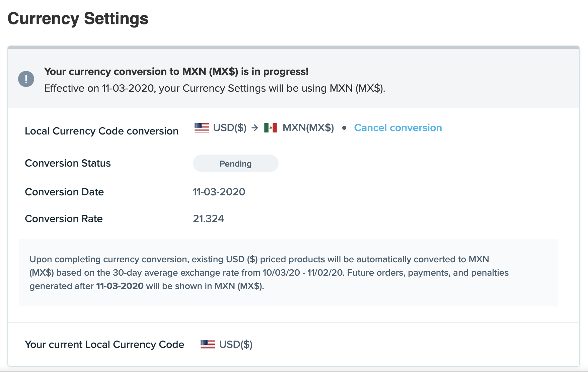Click the Local Currency Code conversion label

[x=101, y=131]
